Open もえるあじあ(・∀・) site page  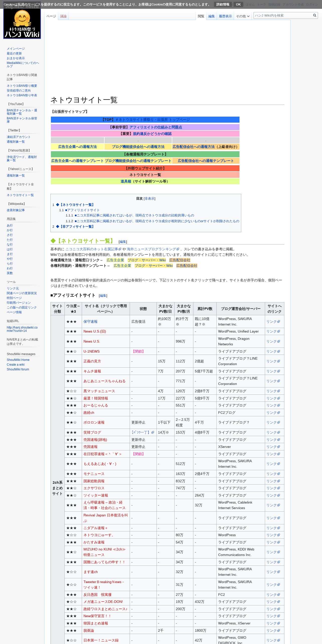point(100,464)
